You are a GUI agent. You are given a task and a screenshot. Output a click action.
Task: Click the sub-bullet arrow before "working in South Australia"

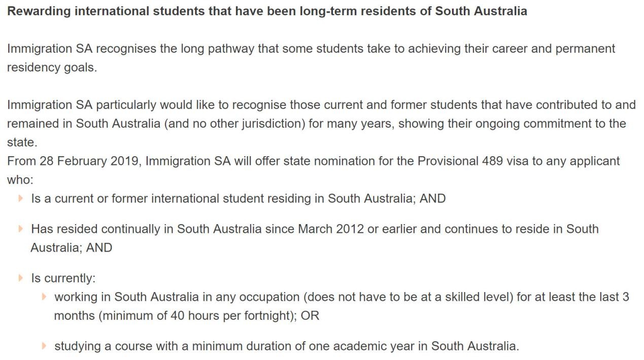pos(44,297)
